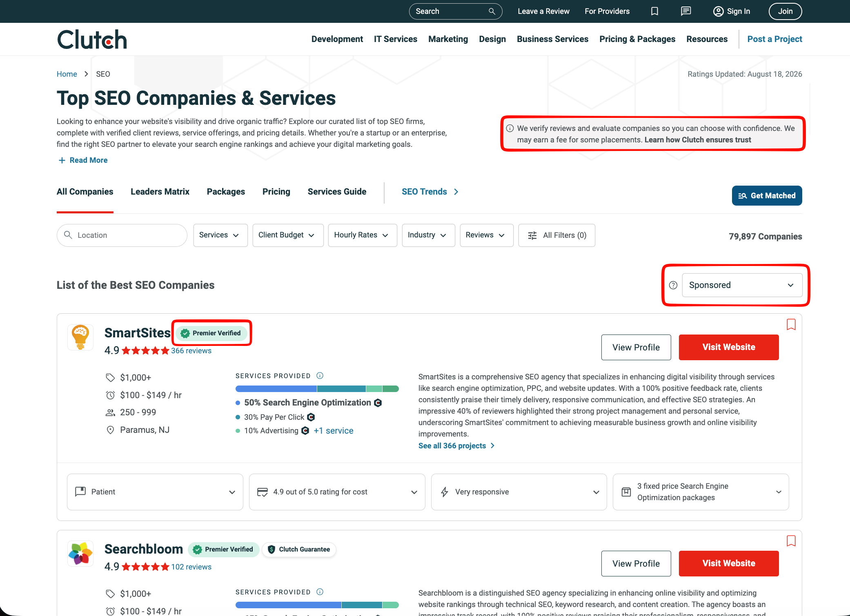Open the Services filter dropdown
The width and height of the screenshot is (850, 616).
click(x=220, y=235)
